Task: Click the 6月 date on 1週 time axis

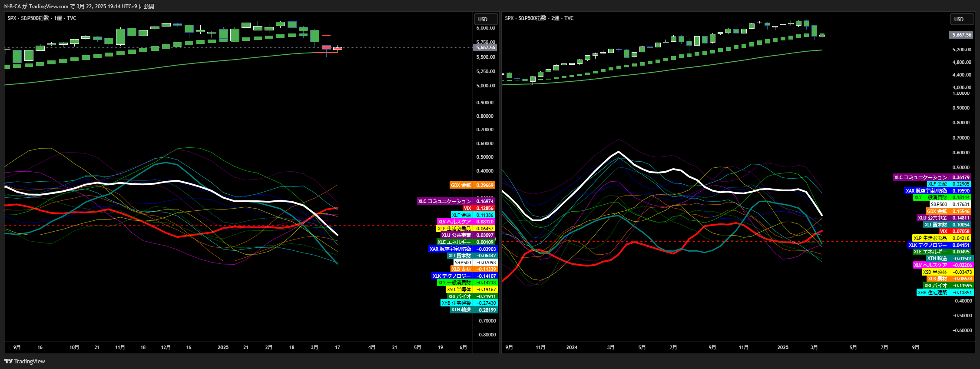Action: tap(464, 347)
